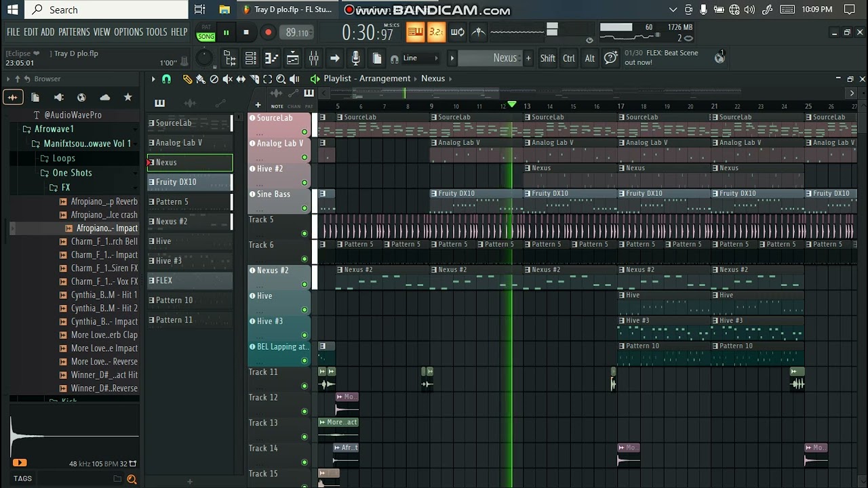Viewport: 868px width, 488px height.
Task: Select the Delete tool in playlist
Action: pyautogui.click(x=214, y=79)
